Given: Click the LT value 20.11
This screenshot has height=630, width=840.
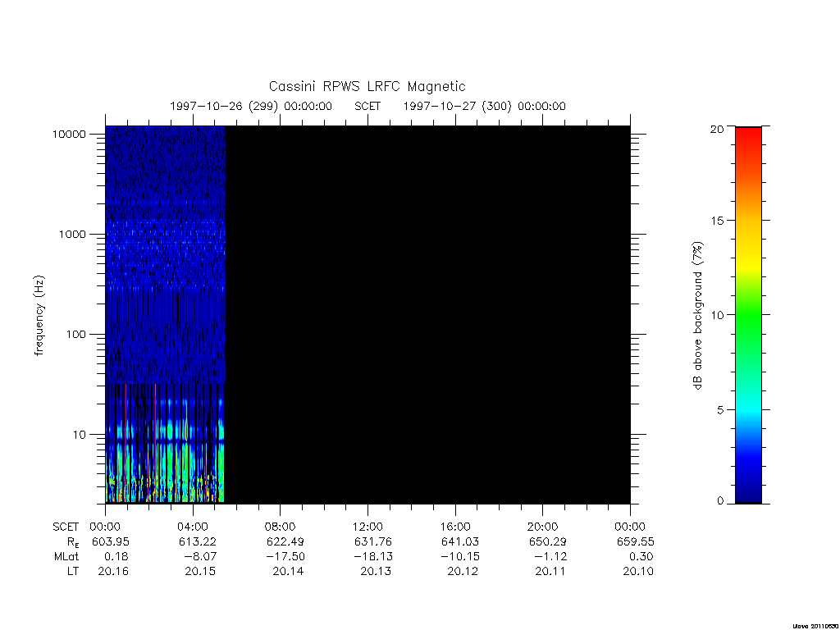Looking at the screenshot, I should tap(550, 572).
